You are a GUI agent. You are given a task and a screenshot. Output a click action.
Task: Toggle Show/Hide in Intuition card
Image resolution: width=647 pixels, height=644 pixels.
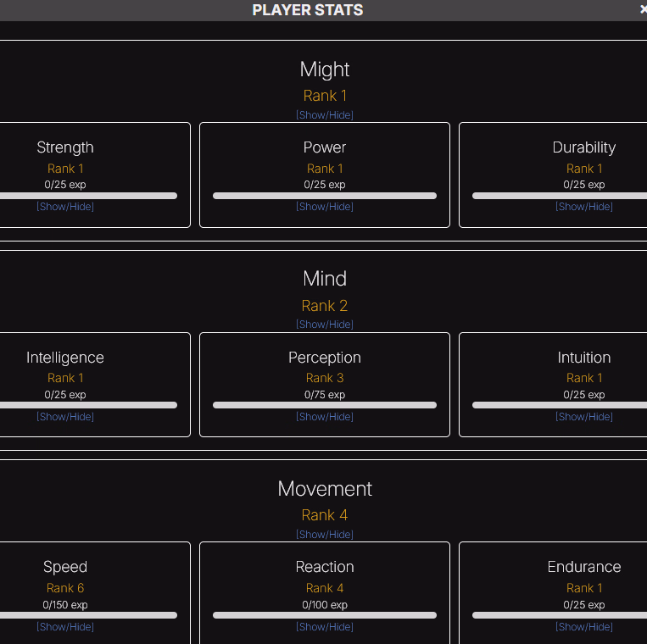[x=584, y=417]
